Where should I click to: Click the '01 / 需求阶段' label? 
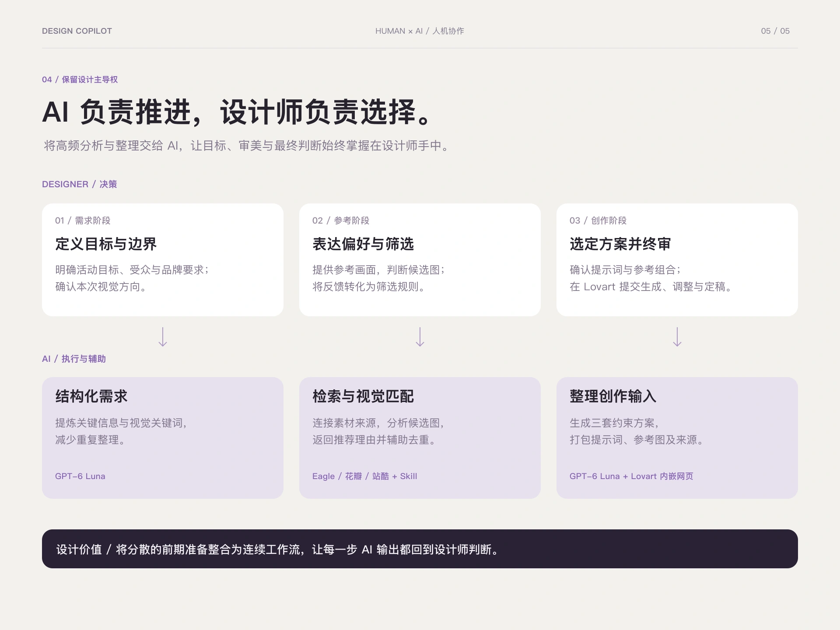point(83,220)
